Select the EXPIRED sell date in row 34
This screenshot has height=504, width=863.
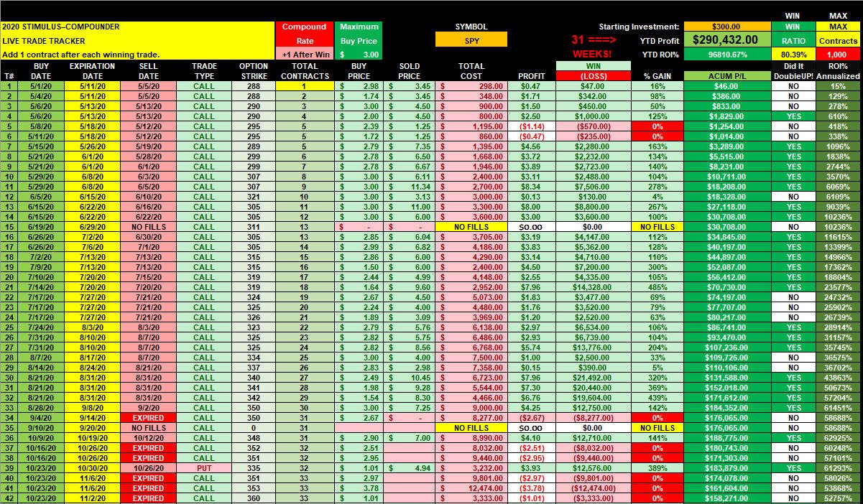[x=149, y=417]
